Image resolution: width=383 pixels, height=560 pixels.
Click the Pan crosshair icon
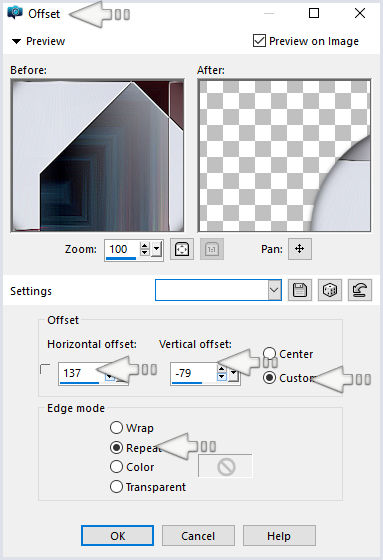pos(300,249)
